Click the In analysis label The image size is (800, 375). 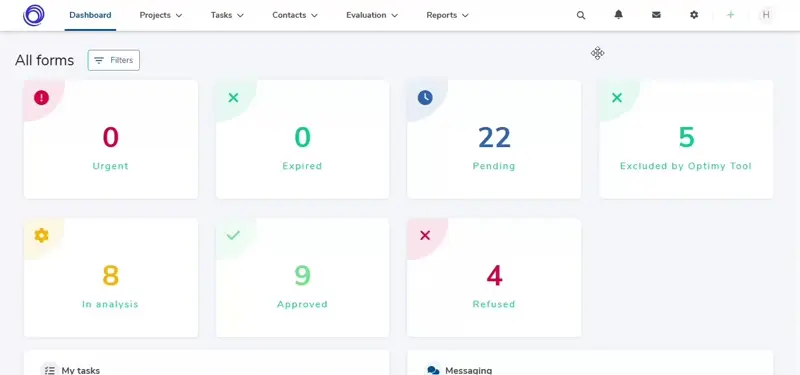110,304
